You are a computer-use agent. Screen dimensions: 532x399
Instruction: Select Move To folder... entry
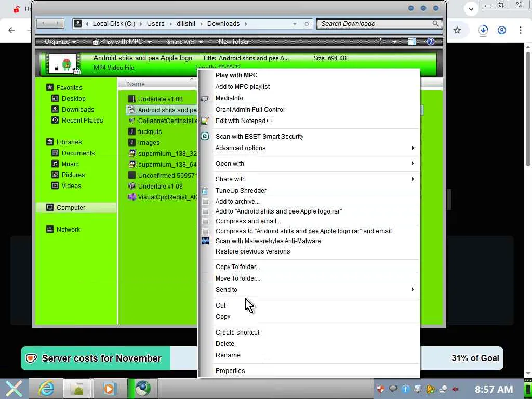point(238,278)
